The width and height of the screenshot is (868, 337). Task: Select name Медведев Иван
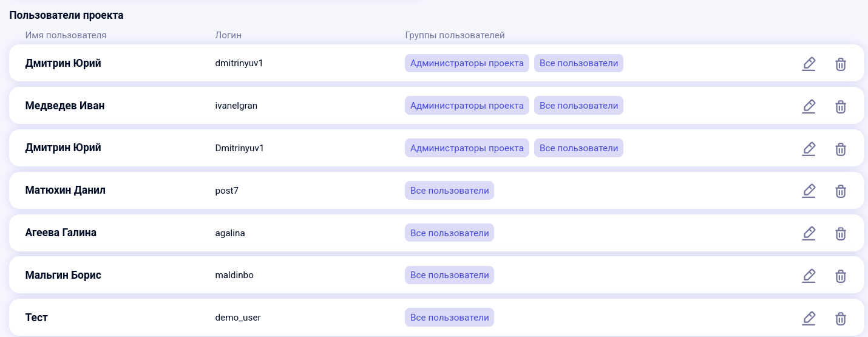pyautogui.click(x=65, y=106)
